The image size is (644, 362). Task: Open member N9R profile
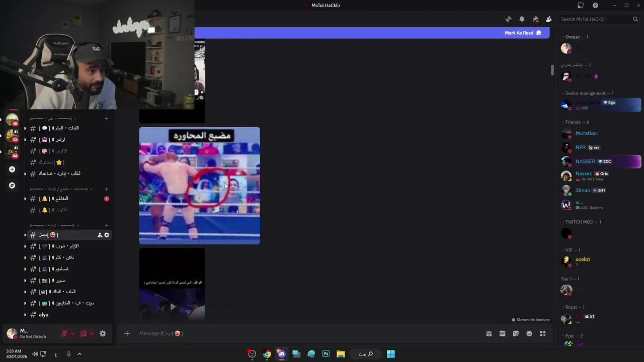pyautogui.click(x=600, y=147)
